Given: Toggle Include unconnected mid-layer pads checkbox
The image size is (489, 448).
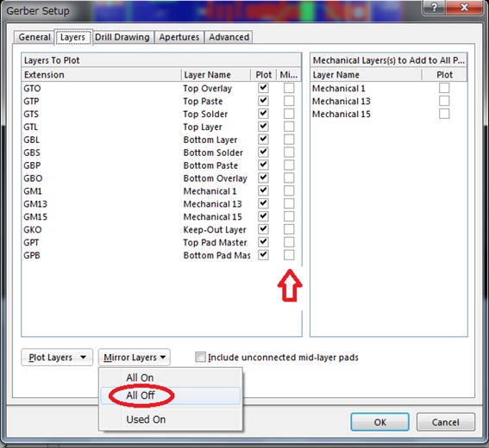Looking at the screenshot, I should tap(200, 357).
